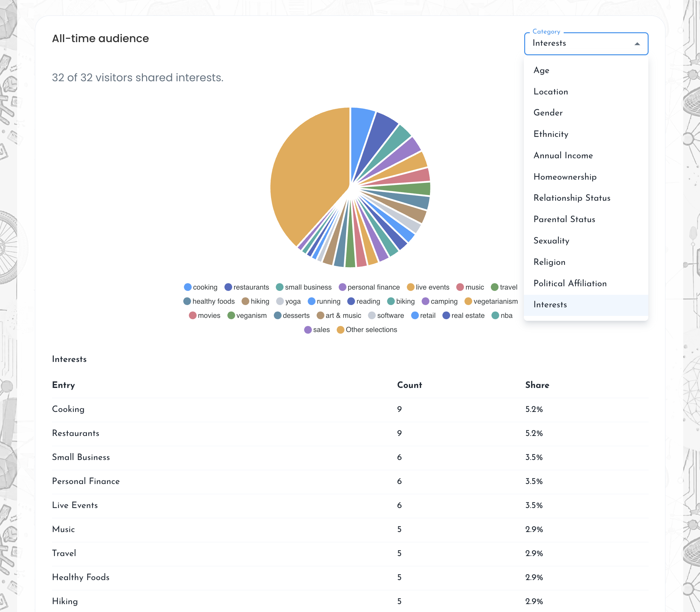Viewport: 700px width, 612px height.
Task: Toggle healthy foods legend item
Action: point(209,301)
